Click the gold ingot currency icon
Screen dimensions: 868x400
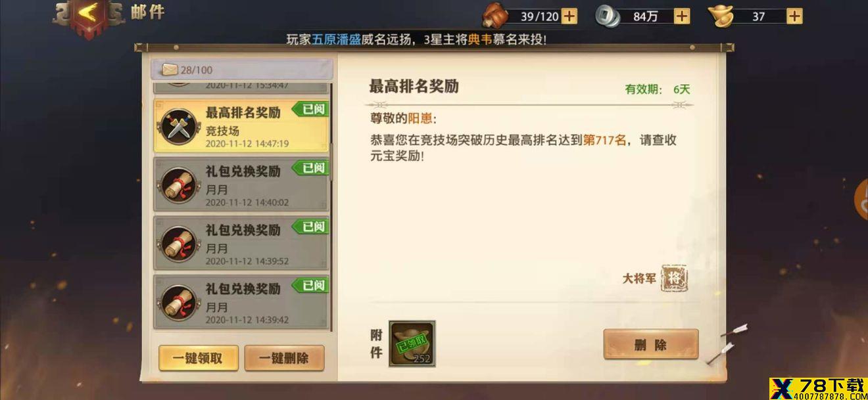click(x=720, y=16)
